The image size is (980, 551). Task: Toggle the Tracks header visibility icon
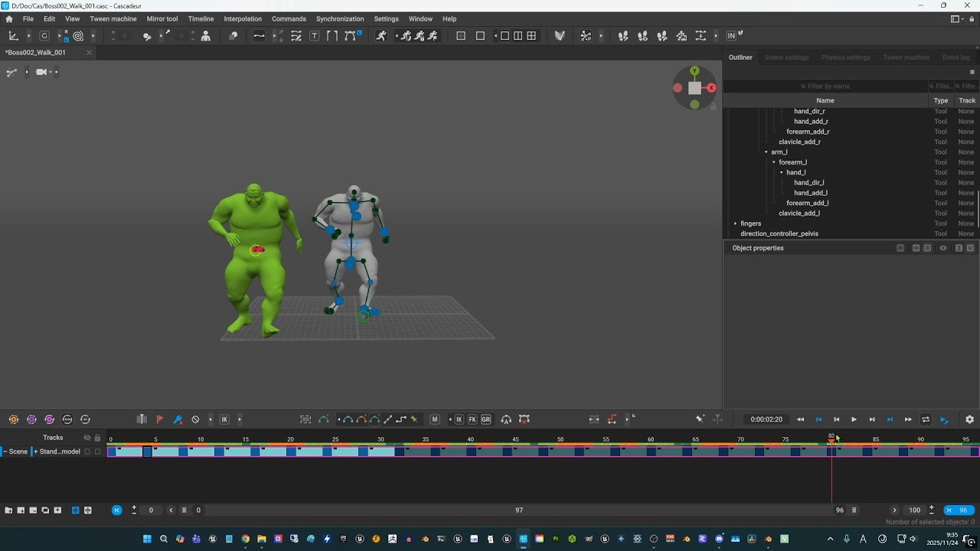tap(87, 438)
